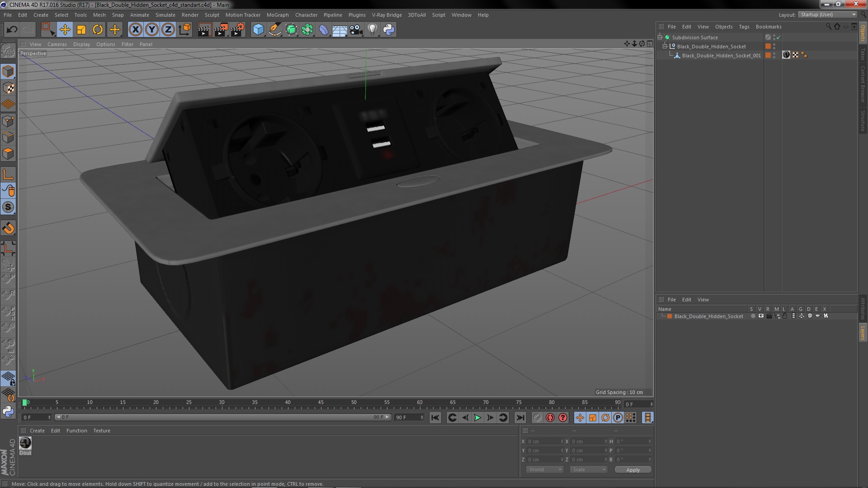Open the Scale mode dropdown

tap(588, 469)
